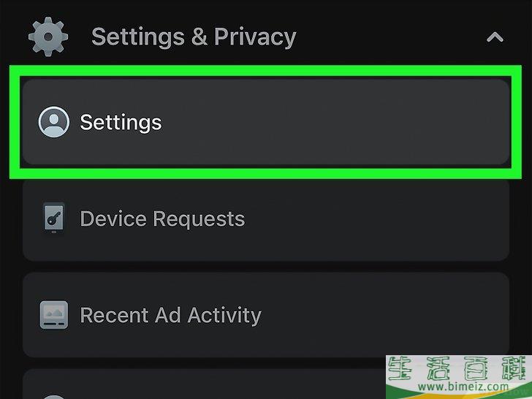The height and width of the screenshot is (399, 532).
Task: Click the Settings & Privacy header text
Action: click(x=194, y=37)
